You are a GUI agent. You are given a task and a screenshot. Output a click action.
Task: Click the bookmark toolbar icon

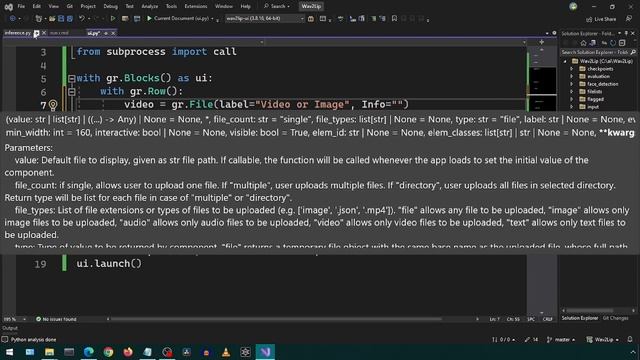(394, 18)
